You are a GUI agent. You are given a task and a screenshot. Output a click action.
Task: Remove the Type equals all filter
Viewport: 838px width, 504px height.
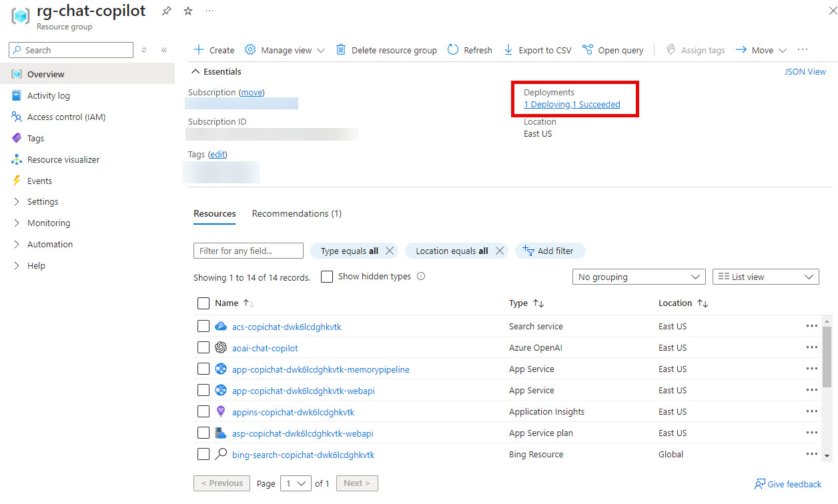pos(390,251)
